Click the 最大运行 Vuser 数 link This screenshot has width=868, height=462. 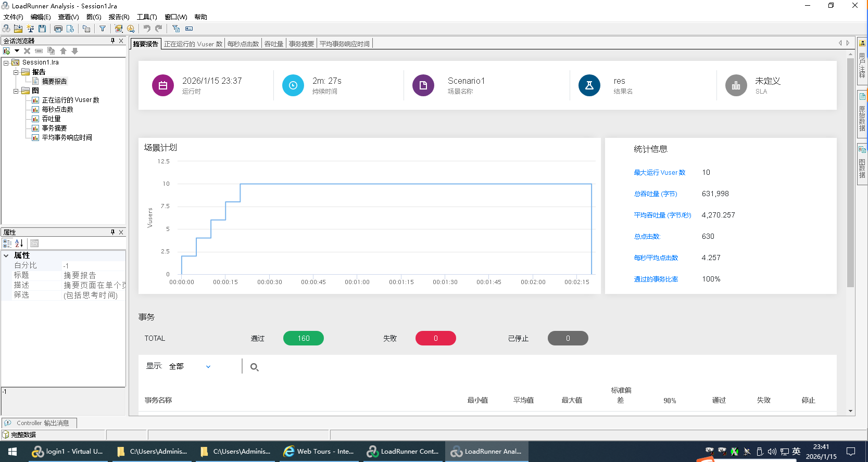[659, 172]
